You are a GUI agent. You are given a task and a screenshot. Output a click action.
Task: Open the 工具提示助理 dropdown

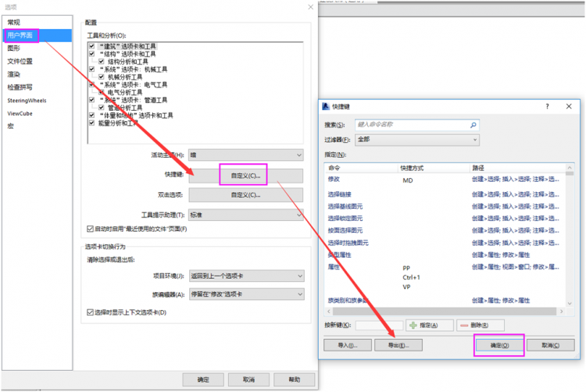click(x=246, y=215)
